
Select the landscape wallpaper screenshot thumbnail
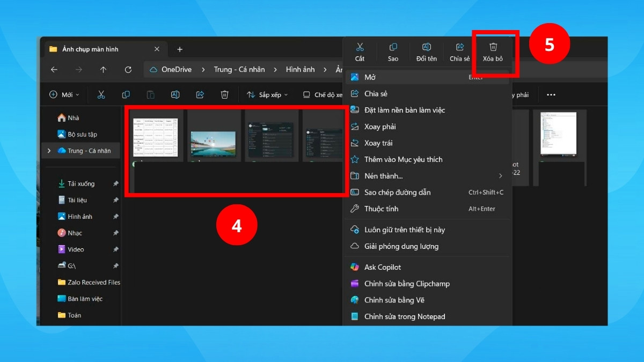click(x=213, y=143)
